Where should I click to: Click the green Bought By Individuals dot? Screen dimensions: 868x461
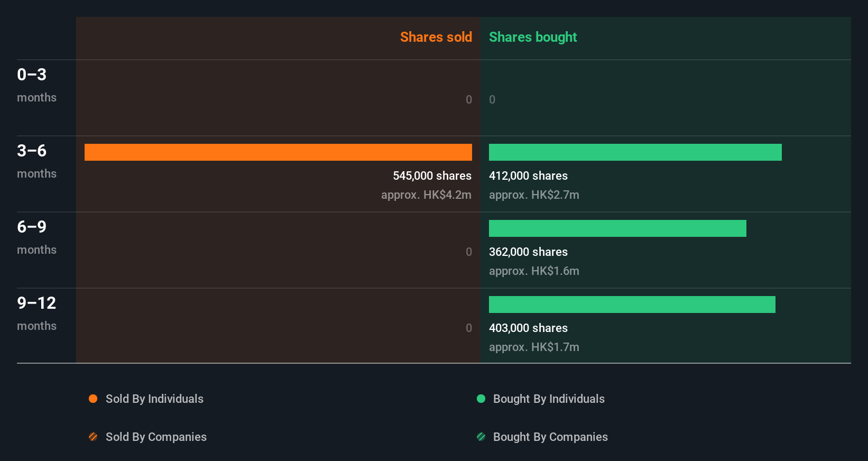tap(481, 399)
